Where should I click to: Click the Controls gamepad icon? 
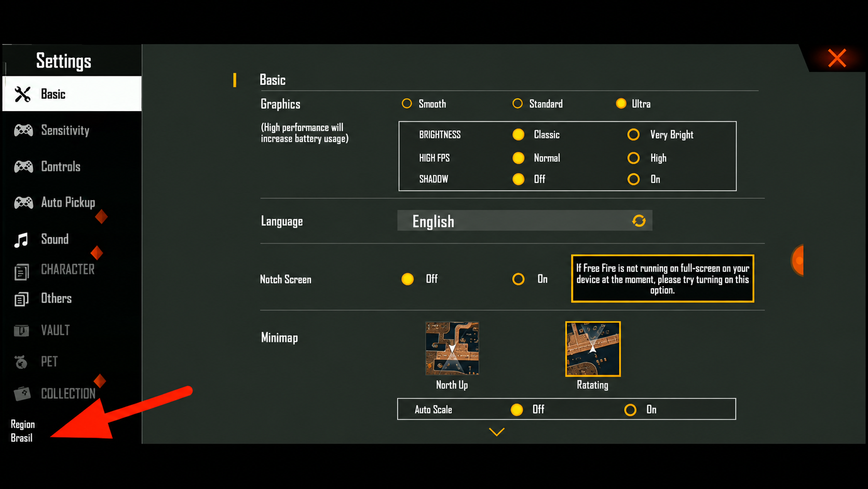[x=23, y=167]
